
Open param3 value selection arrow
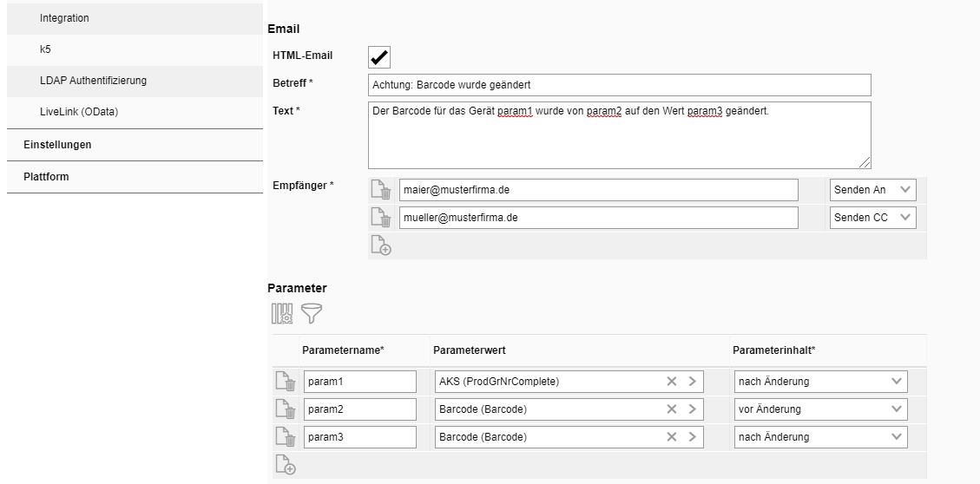click(692, 437)
